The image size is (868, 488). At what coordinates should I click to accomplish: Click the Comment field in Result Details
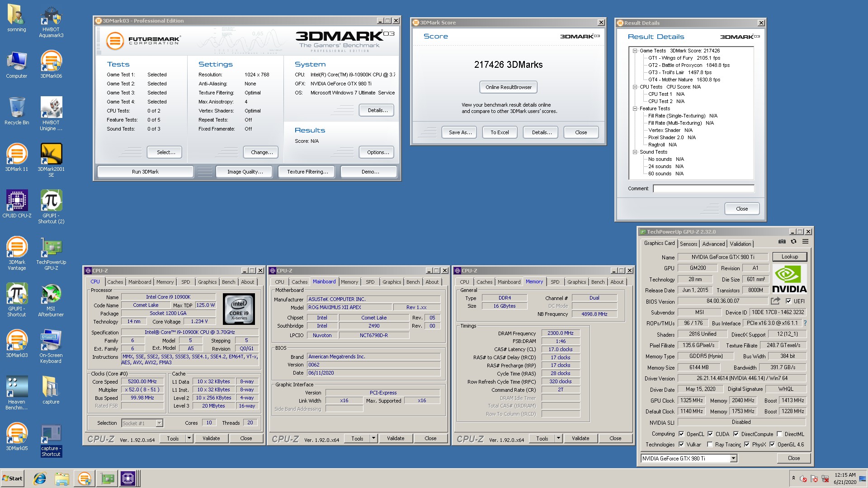(703, 188)
